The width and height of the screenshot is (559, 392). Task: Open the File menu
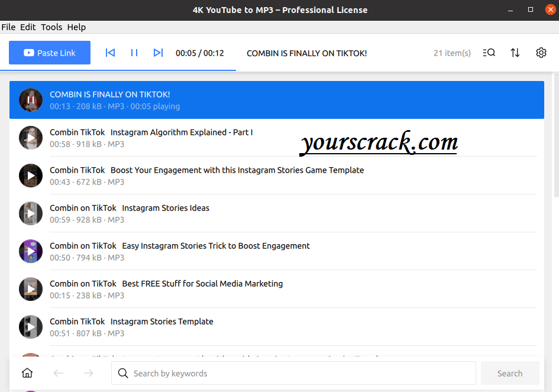pos(8,27)
